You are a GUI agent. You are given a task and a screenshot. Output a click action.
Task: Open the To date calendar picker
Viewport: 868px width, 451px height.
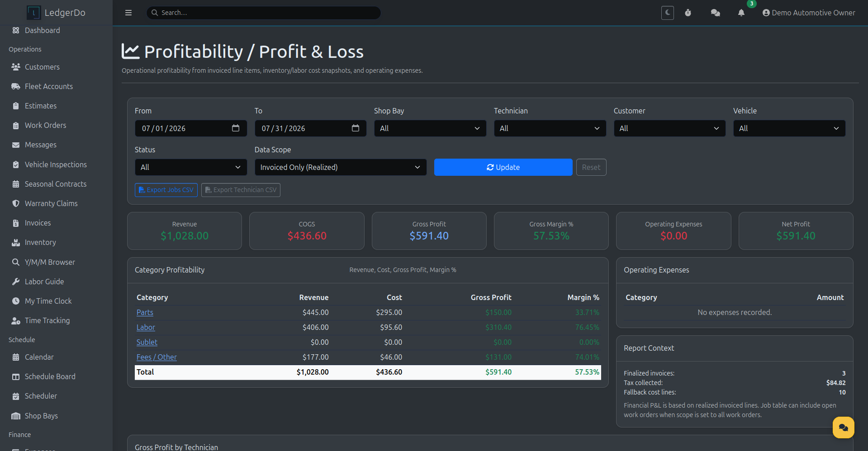(x=356, y=128)
